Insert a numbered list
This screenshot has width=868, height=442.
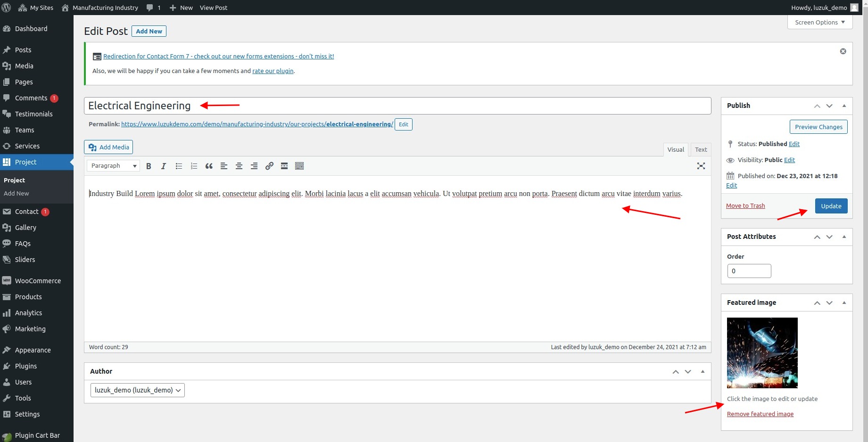(194, 166)
